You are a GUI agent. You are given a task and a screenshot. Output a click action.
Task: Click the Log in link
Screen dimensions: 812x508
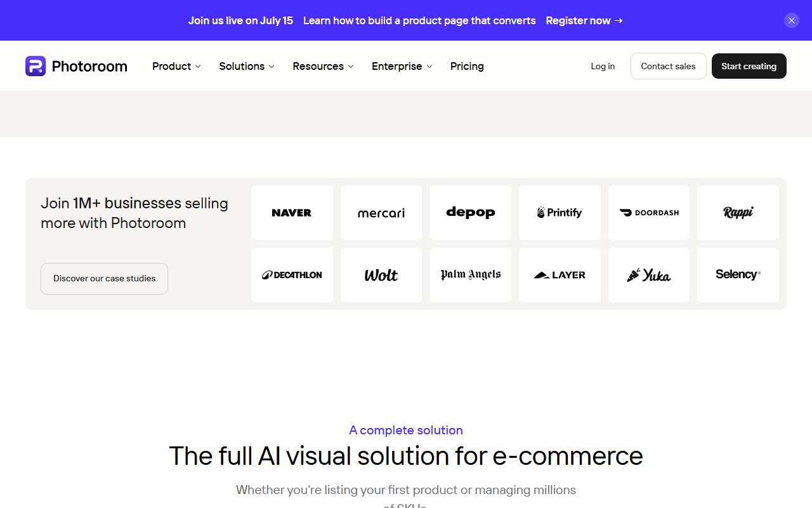coord(603,66)
